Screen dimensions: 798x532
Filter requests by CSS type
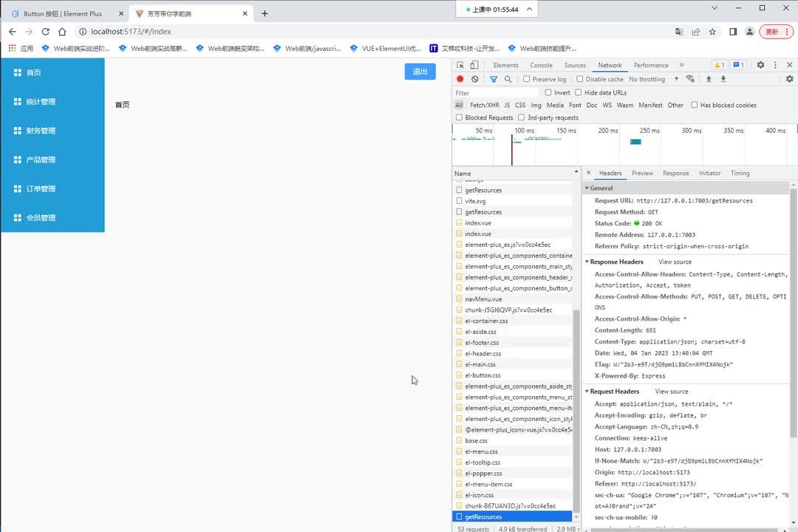tap(520, 105)
